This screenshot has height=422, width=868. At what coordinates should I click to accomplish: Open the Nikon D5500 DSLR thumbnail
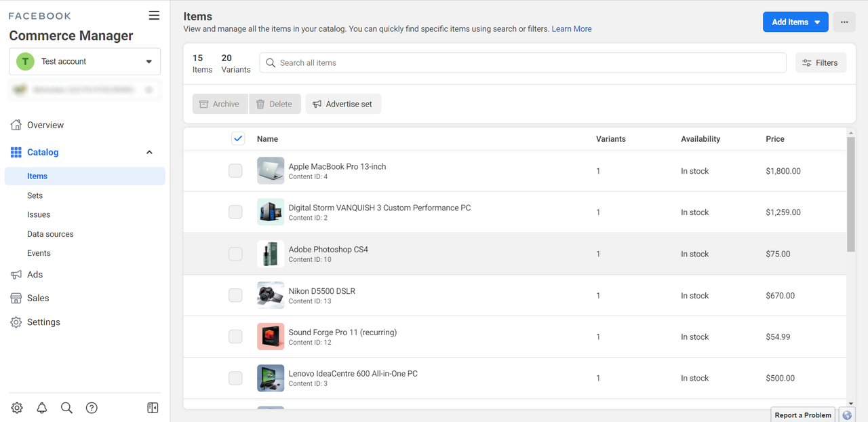pos(271,295)
